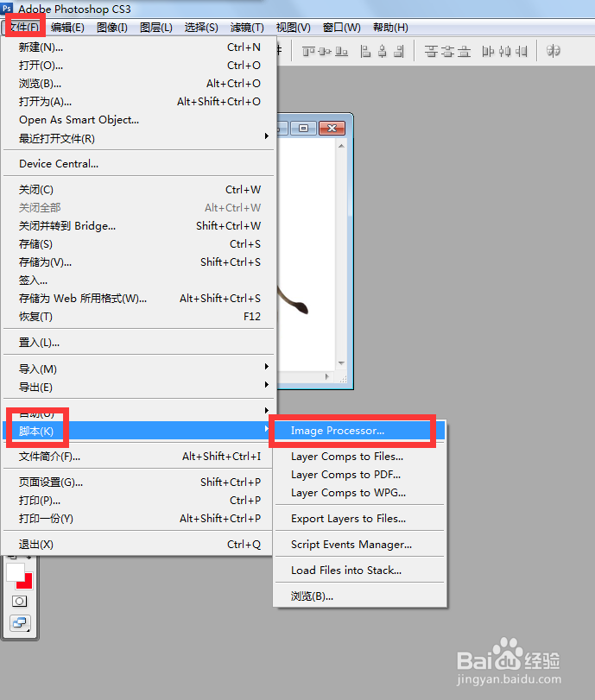Open the 窗口(W) menu
The height and width of the screenshot is (700, 595).
click(342, 28)
